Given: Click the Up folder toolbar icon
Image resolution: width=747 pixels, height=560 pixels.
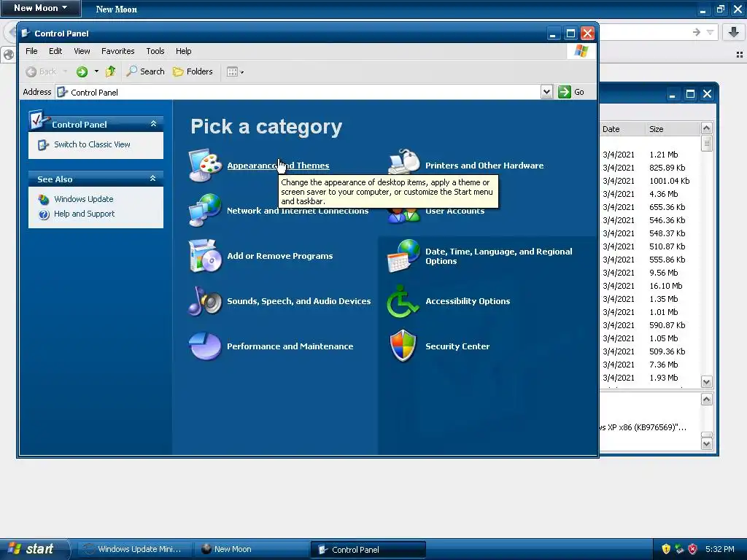Looking at the screenshot, I should [x=111, y=71].
